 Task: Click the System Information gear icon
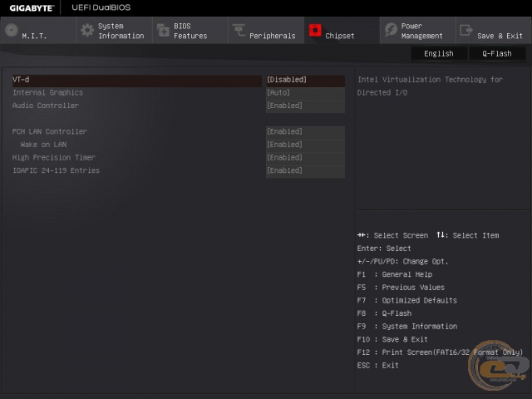[87, 30]
